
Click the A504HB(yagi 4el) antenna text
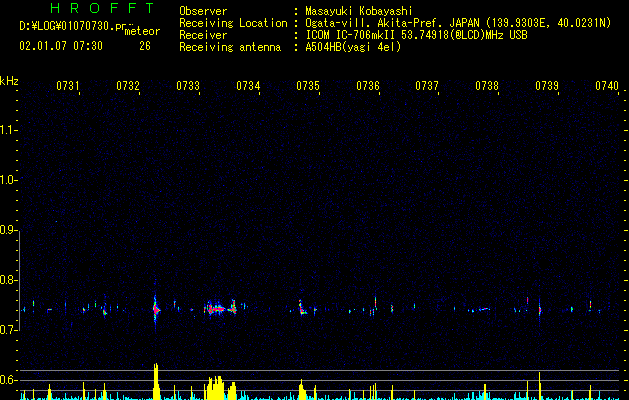[x=353, y=47]
